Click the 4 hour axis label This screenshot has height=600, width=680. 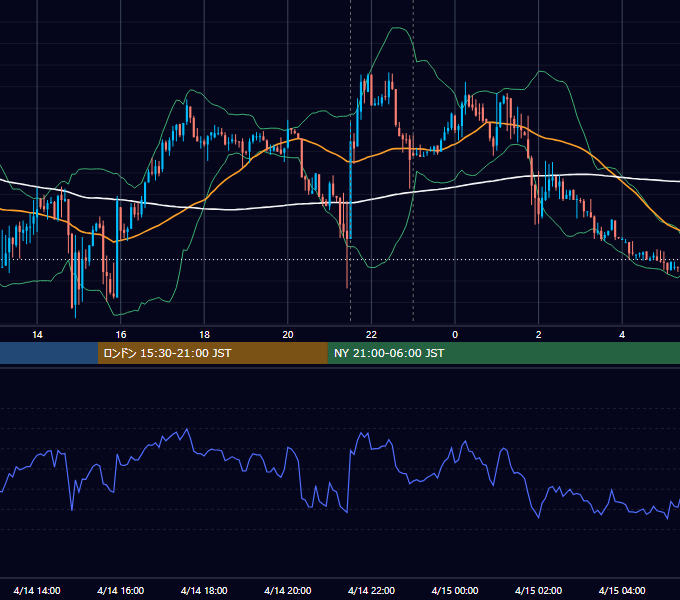pyautogui.click(x=622, y=335)
